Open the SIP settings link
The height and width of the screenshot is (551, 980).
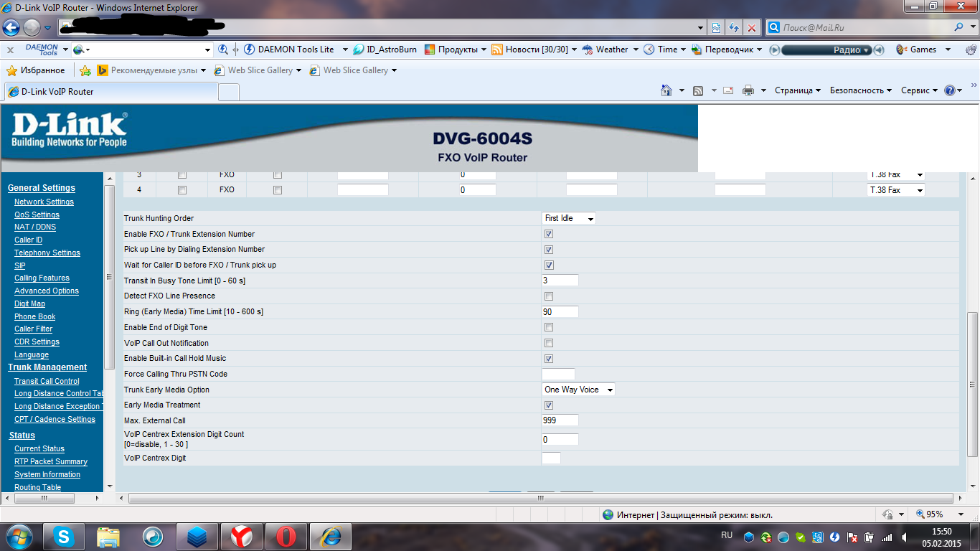click(20, 265)
